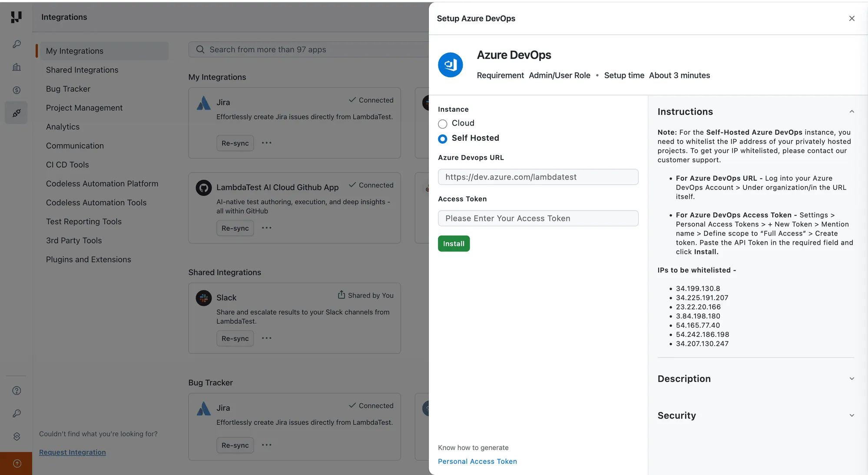Screen dimensions: 868x475
Task: Open Plugins and Extensions category
Action: click(88, 259)
